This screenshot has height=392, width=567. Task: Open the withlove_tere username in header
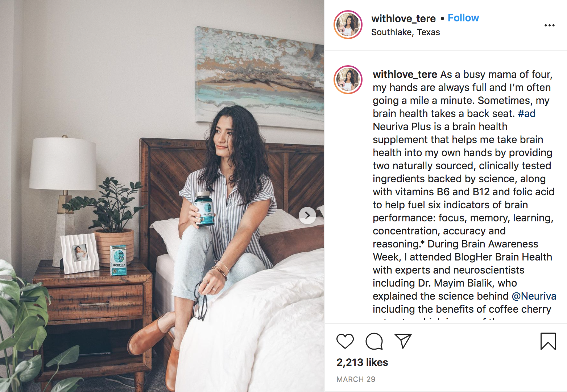click(x=403, y=18)
